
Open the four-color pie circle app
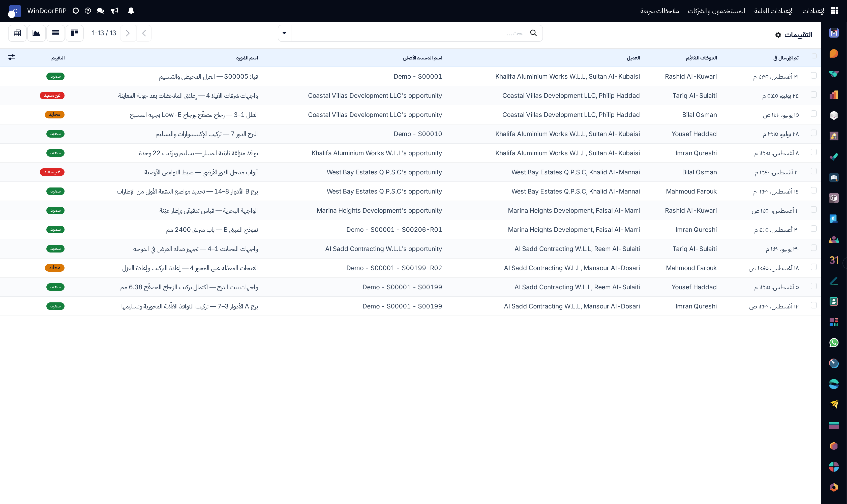834,467
